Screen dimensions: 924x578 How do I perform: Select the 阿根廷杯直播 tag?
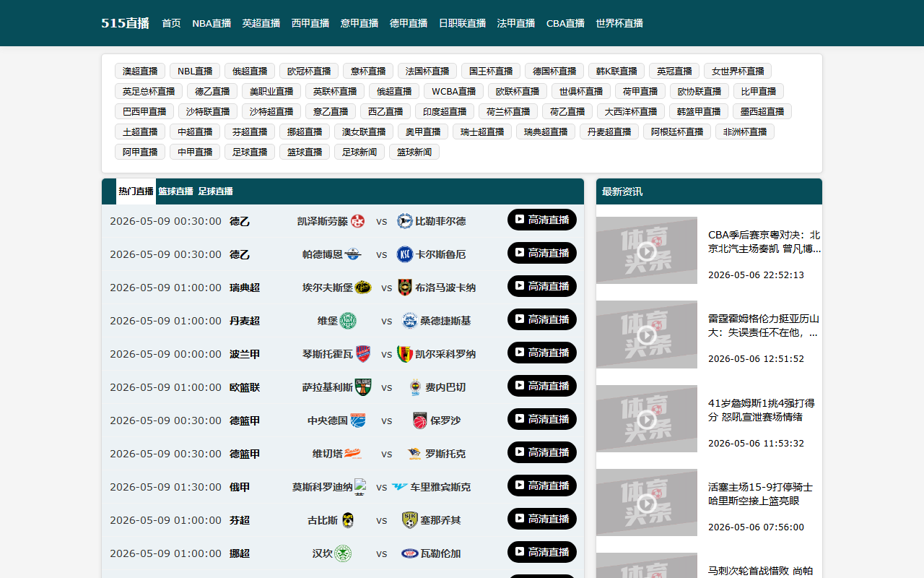677,131
